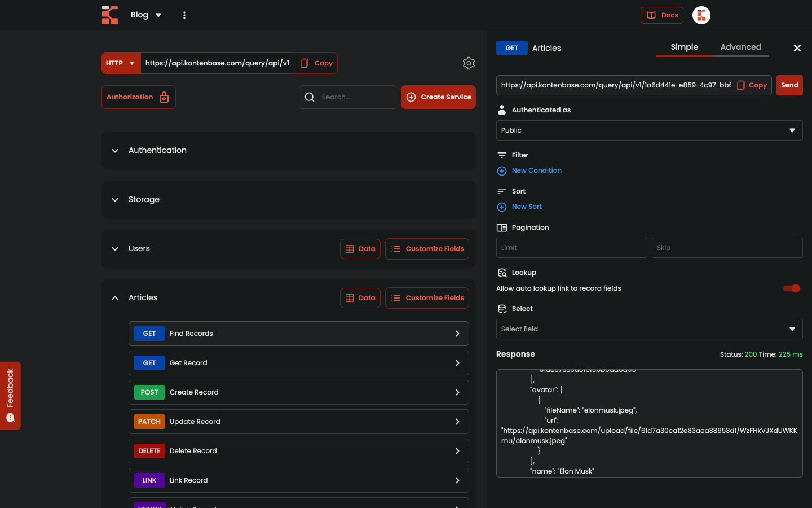Switch to the Advanced tab
Image resolution: width=812 pixels, height=508 pixels.
pos(740,47)
